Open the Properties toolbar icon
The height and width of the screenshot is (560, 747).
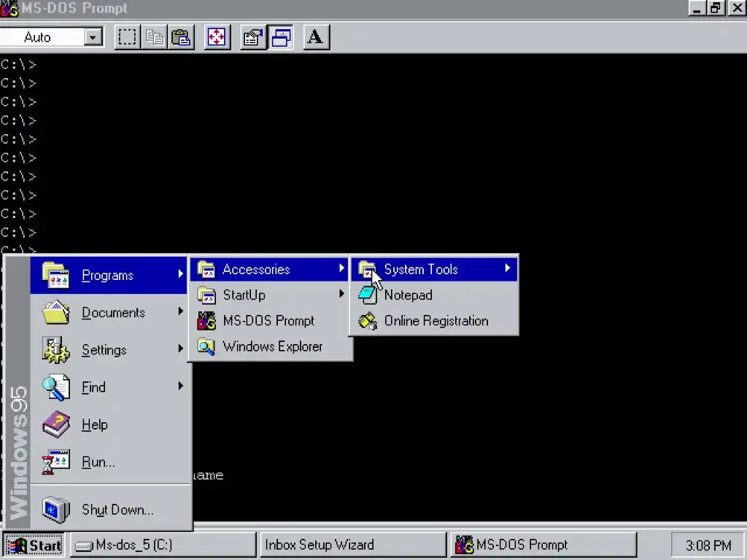(x=253, y=37)
